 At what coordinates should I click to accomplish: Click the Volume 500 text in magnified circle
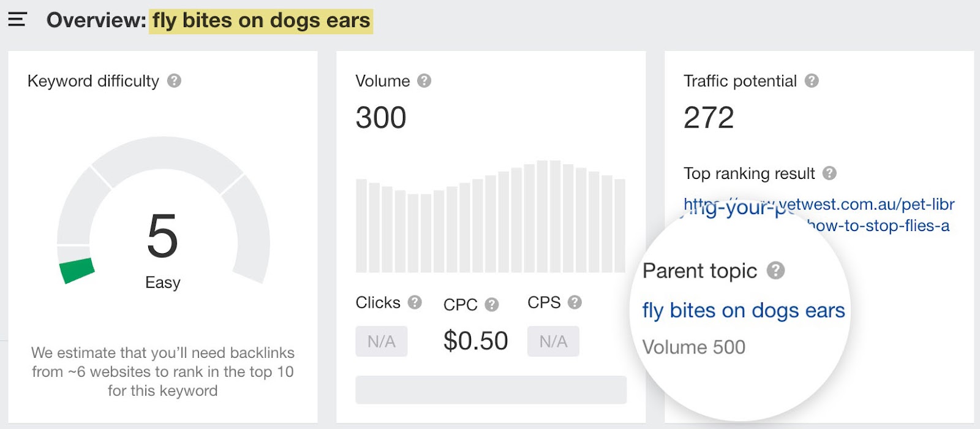coord(694,347)
